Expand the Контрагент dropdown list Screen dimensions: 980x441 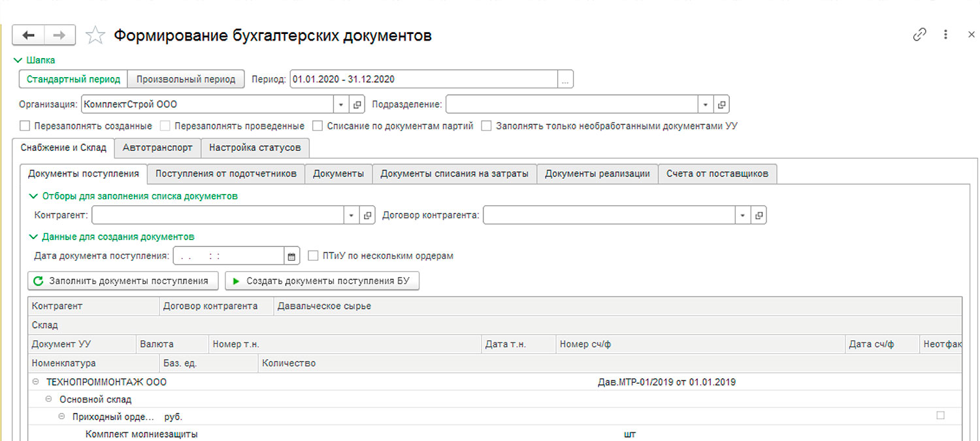[x=351, y=215]
